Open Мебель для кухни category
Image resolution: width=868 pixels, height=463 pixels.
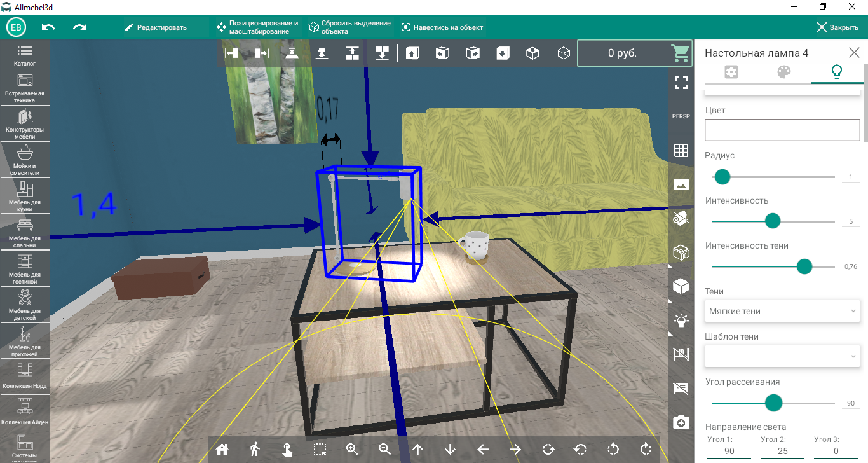[x=25, y=197]
